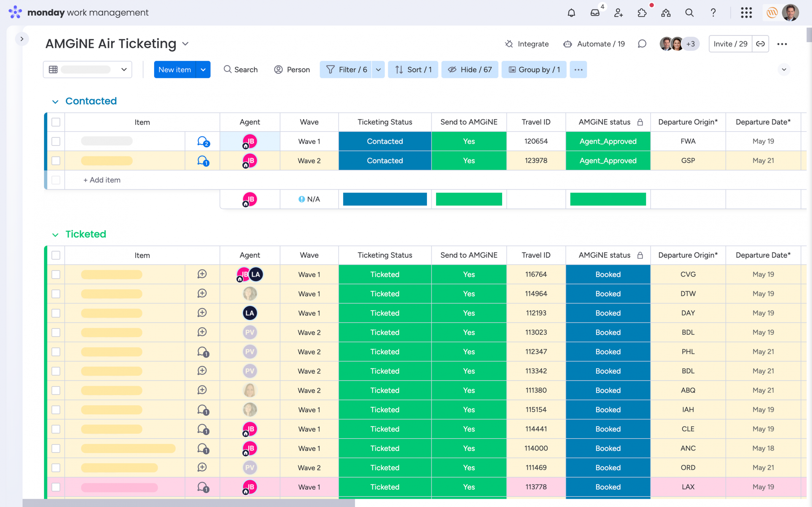812x507 pixels.
Task: Click Invite / 29 button
Action: click(730, 44)
